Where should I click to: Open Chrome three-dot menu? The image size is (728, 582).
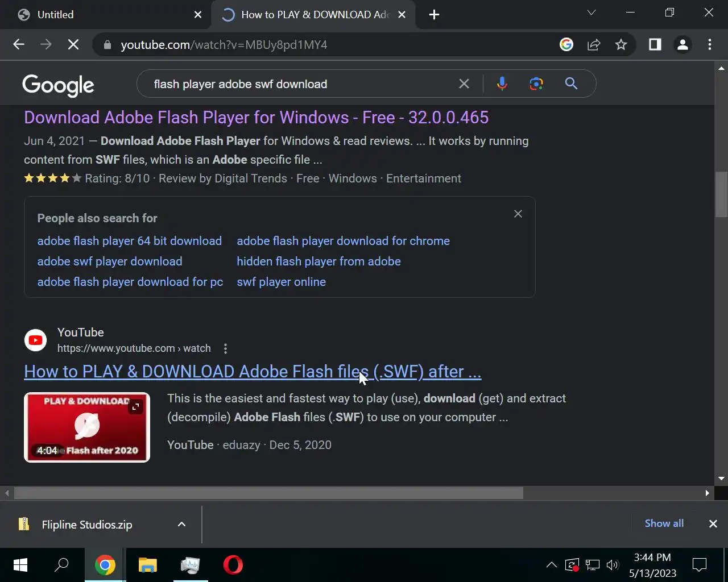[x=710, y=44]
